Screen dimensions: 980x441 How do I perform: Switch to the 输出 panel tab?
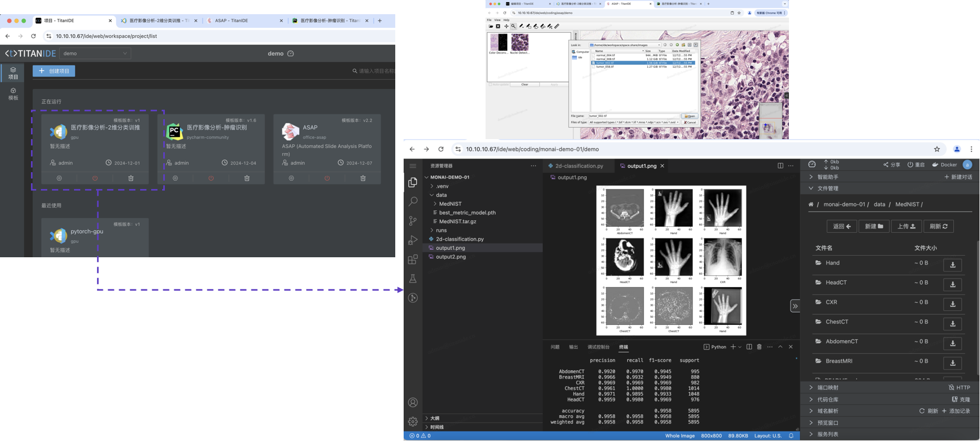click(573, 347)
